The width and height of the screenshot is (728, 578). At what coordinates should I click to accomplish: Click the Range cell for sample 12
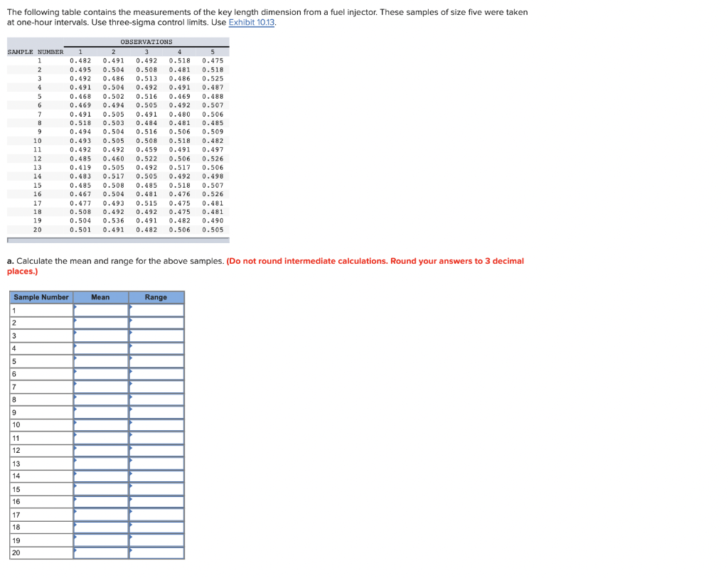click(x=156, y=451)
